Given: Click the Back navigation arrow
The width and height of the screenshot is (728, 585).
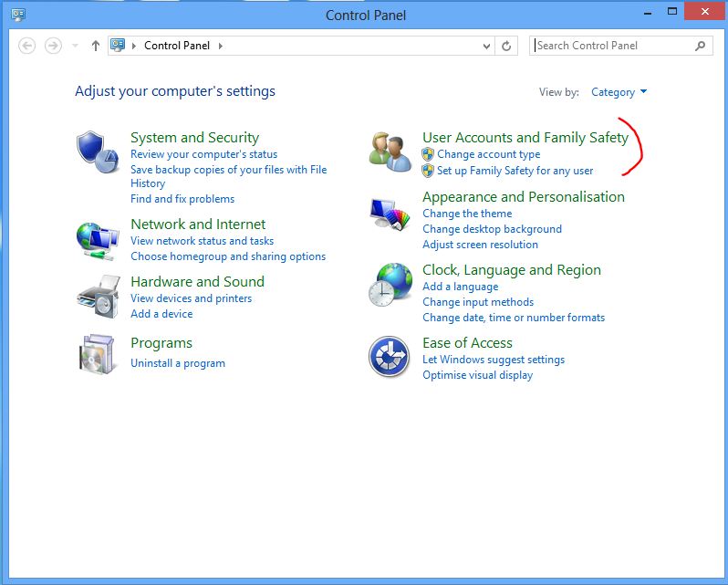Looking at the screenshot, I should pyautogui.click(x=27, y=46).
